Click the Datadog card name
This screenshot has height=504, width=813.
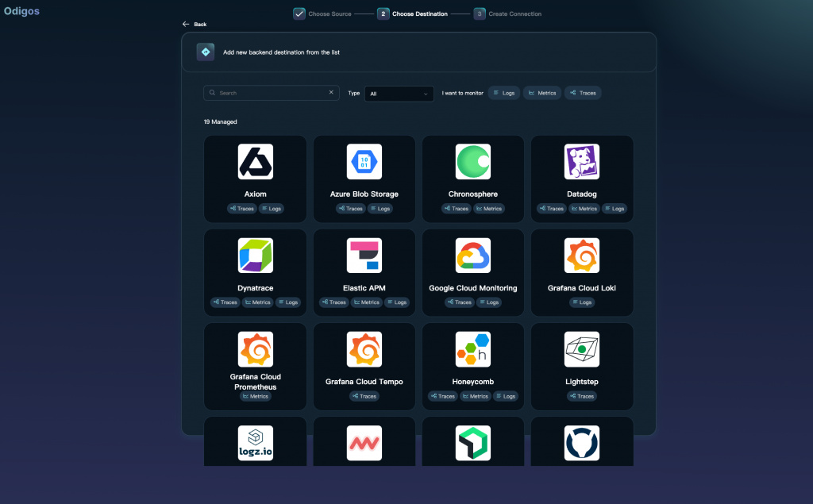pos(582,194)
